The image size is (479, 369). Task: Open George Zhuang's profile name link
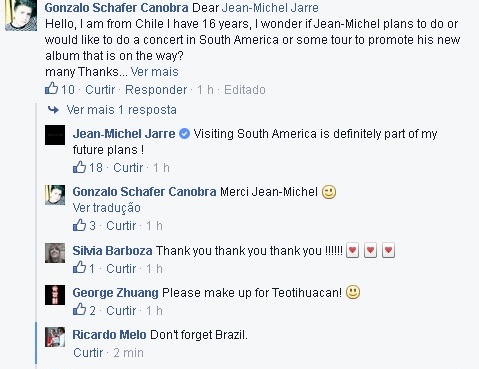(115, 293)
